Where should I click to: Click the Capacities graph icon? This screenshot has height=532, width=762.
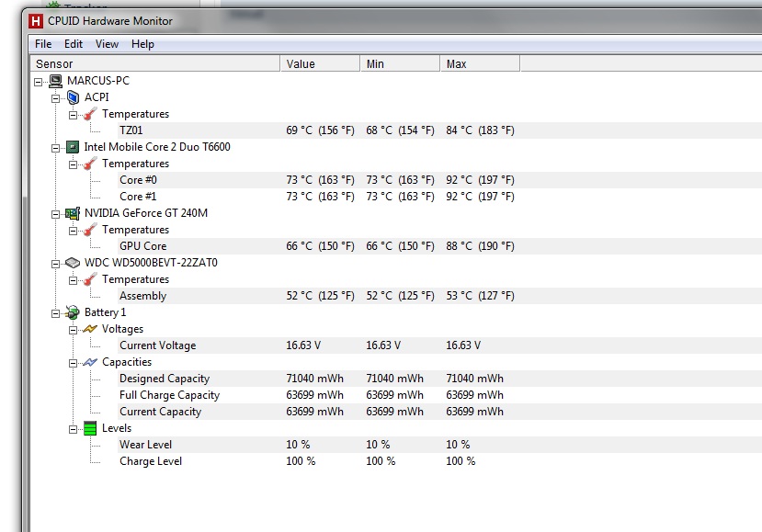pos(90,362)
